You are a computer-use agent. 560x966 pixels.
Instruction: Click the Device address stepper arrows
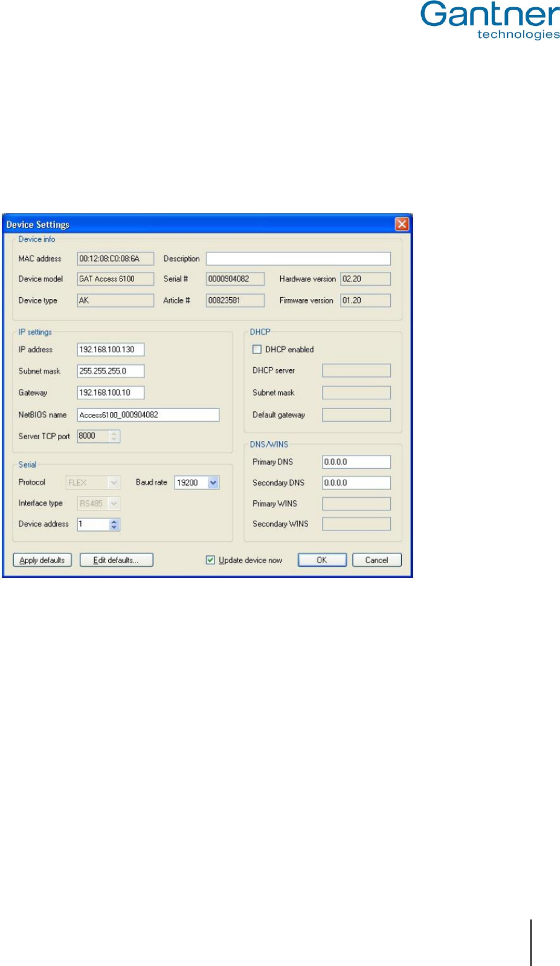[x=114, y=524]
